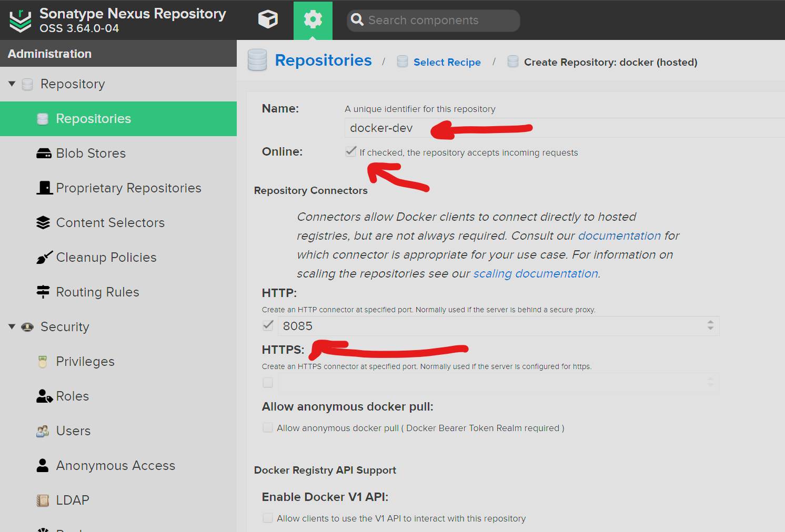Click the Sonatype Nexus Repository logo
Screen dimensions: 785x532
click(20, 20)
